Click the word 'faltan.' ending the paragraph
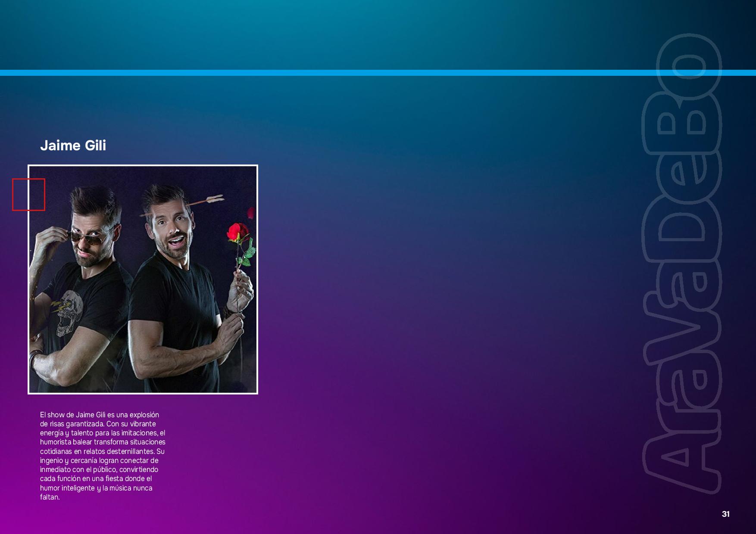Image resolution: width=756 pixels, height=534 pixels. 50,497
